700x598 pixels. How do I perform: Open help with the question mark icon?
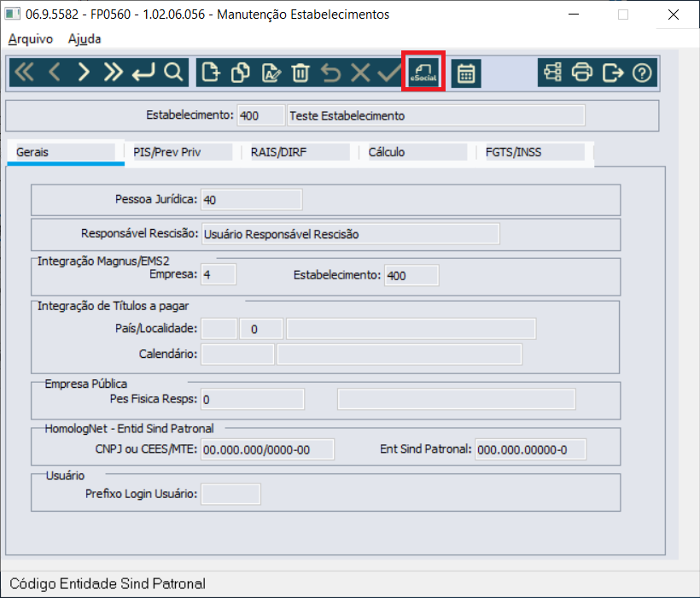[x=642, y=73]
